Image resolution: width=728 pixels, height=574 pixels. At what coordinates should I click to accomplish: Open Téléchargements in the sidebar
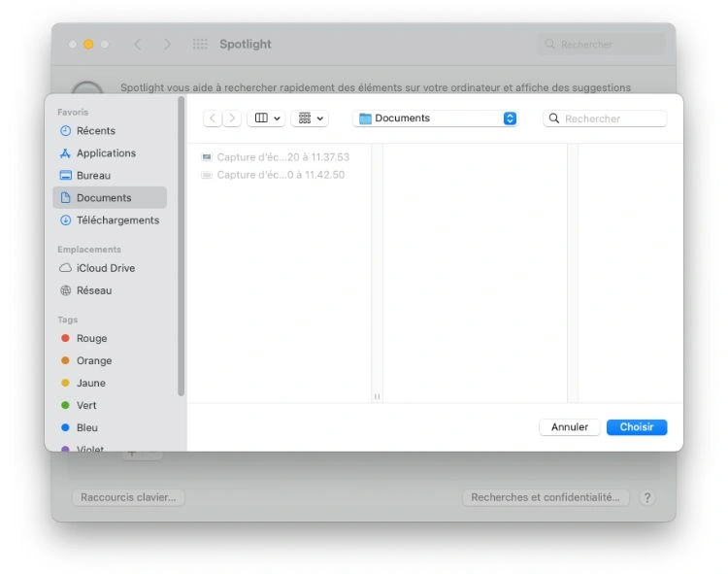[x=110, y=219]
